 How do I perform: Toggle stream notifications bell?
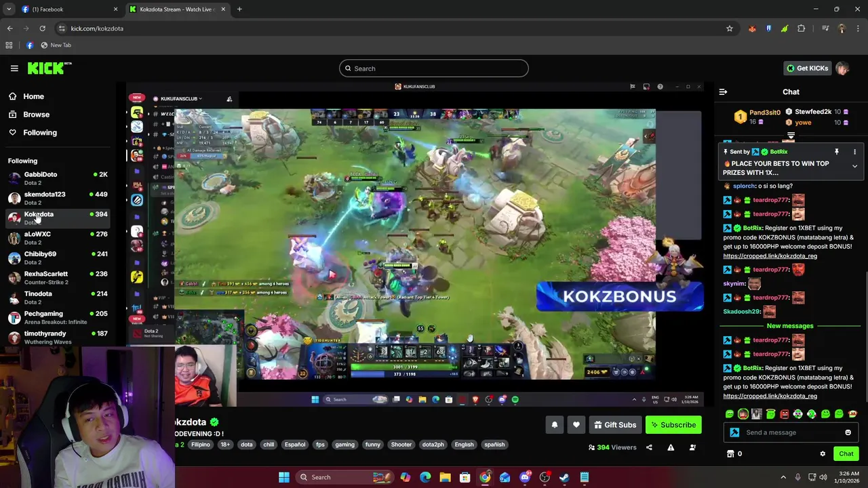coord(554,425)
